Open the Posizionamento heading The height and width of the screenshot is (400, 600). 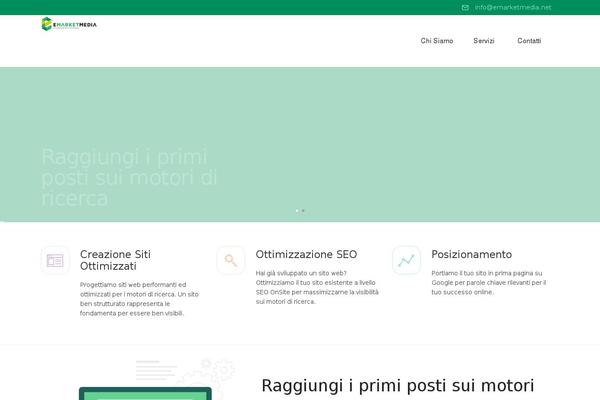tap(471, 254)
